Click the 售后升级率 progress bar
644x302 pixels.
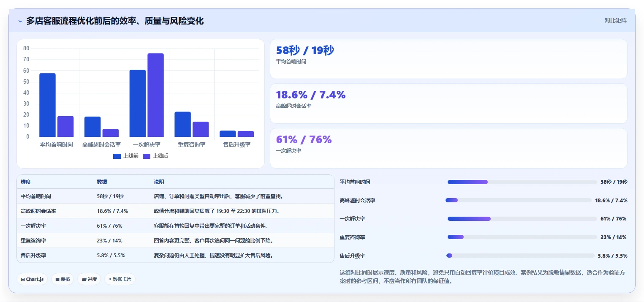[520, 256]
